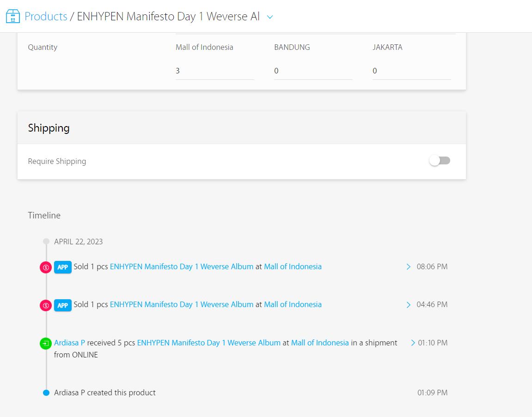Click the Products box icon in header

point(13,17)
